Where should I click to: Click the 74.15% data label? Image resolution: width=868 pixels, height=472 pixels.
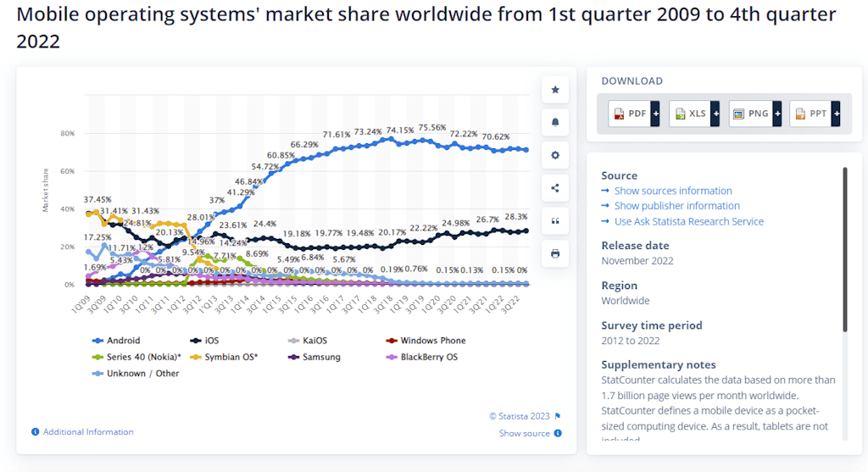point(400,130)
